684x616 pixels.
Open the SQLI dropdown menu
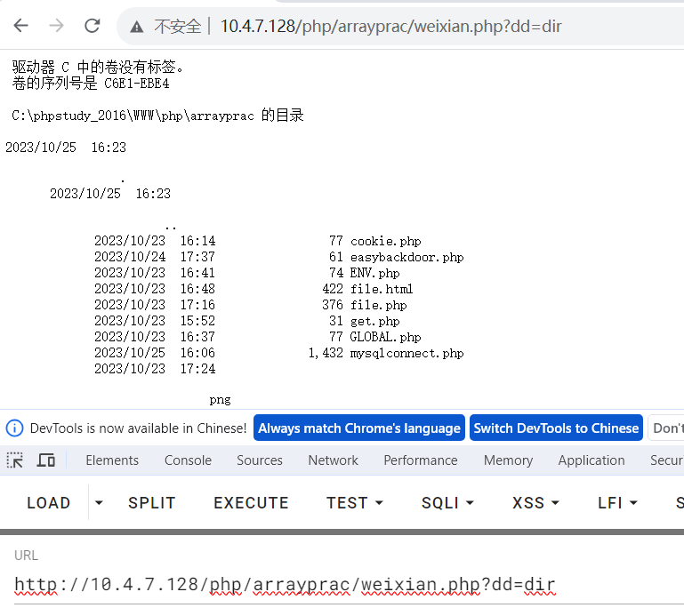[447, 503]
